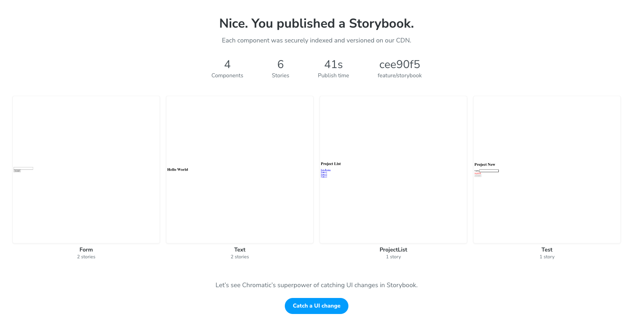Click the ProjectList component label
Image resolution: width=644 pixels, height=324 pixels.
click(x=393, y=250)
